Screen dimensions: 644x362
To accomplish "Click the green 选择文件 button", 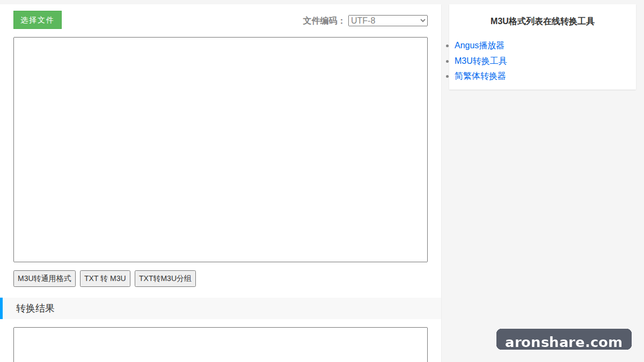I will [38, 20].
